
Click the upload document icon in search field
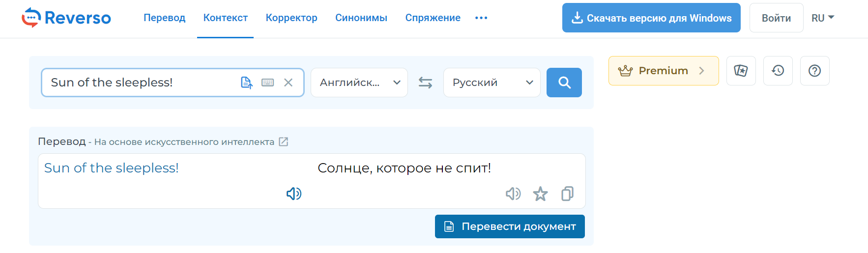click(x=247, y=83)
